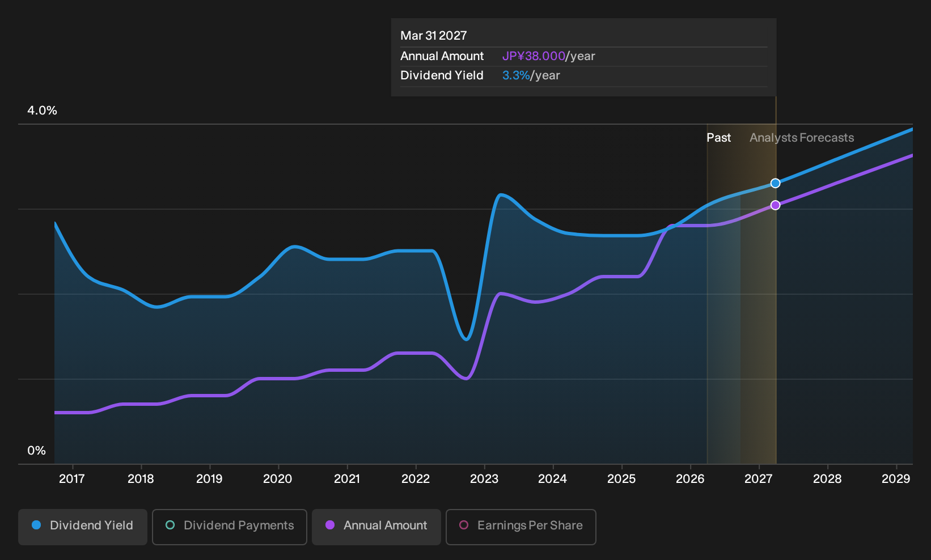This screenshot has width=931, height=560.
Task: Click the purple Annual Amount legend dot
Action: point(330,525)
